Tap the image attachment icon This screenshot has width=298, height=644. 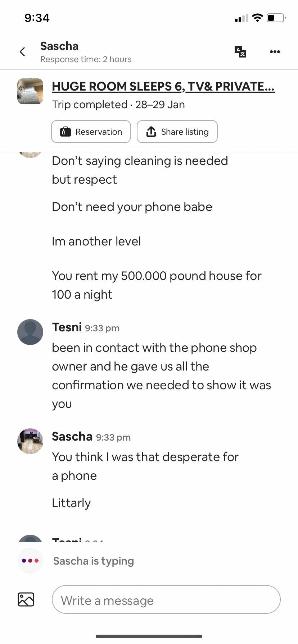(x=26, y=599)
